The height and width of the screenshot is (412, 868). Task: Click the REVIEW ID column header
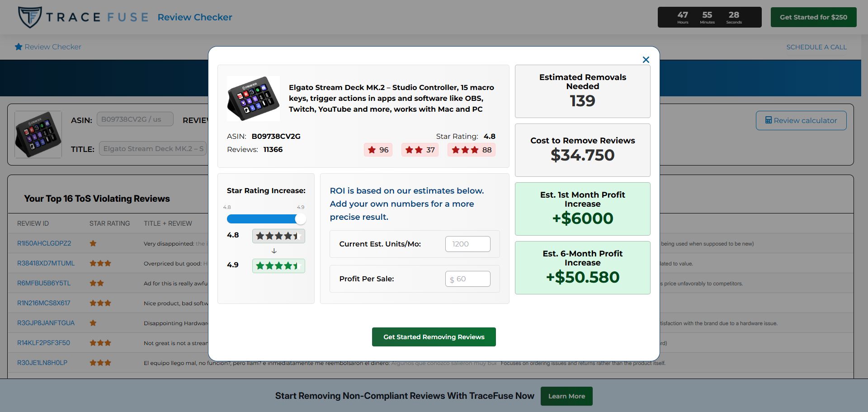tap(33, 223)
